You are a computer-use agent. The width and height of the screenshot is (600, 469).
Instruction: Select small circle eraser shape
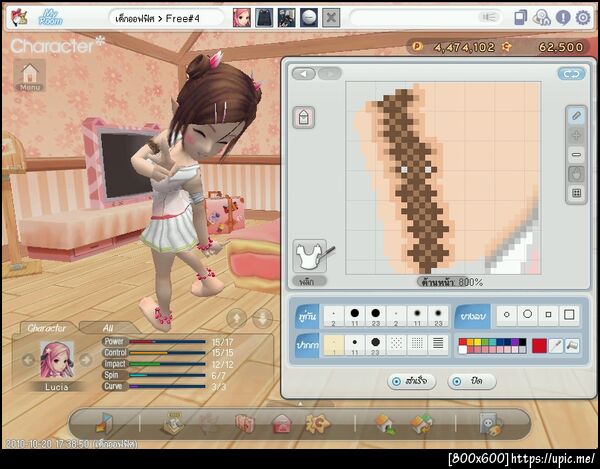pos(507,315)
